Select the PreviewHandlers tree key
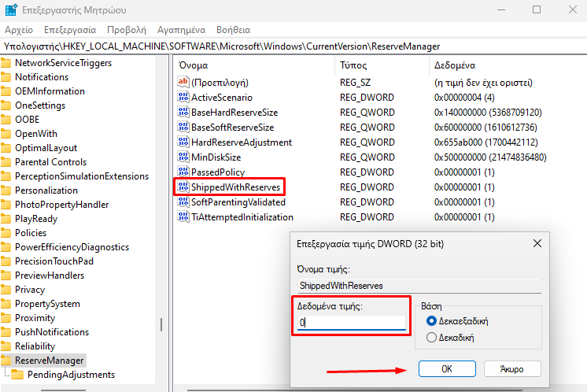 click(50, 276)
